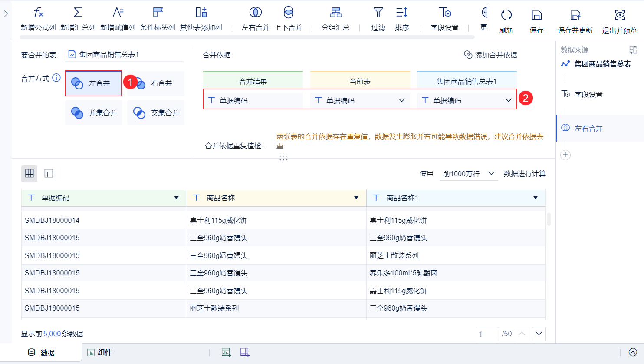Click the add-table icon in the bottom bar
Image resolution: width=644 pixels, height=364 pixels.
226,352
